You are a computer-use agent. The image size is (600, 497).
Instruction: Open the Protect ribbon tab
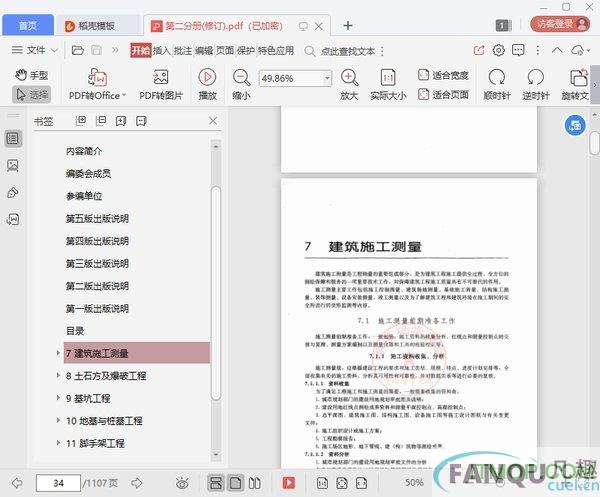click(246, 50)
